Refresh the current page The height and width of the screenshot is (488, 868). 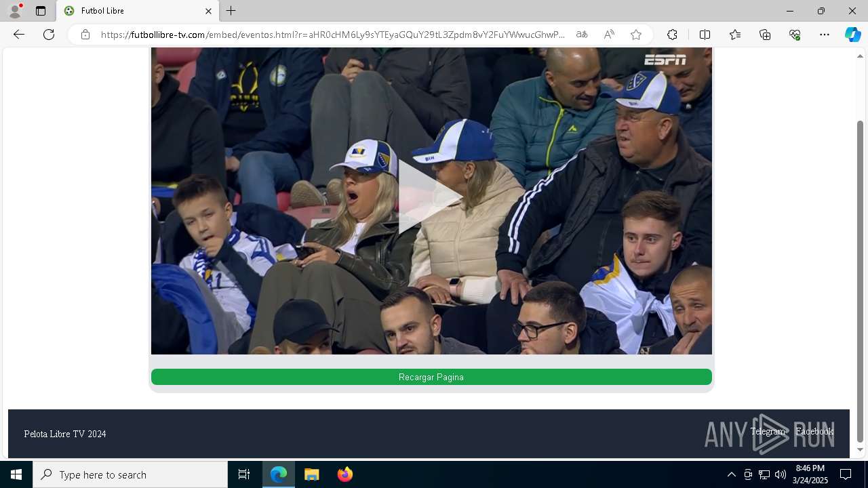point(49,35)
